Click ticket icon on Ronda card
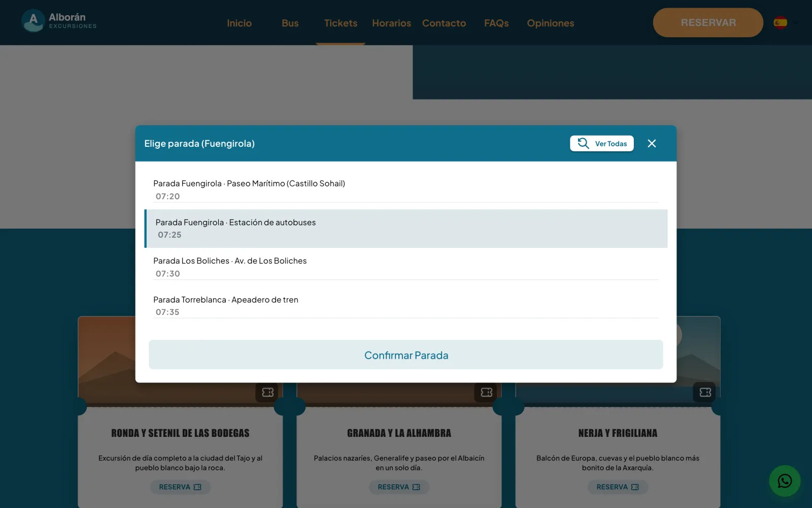812x508 pixels. [267, 392]
